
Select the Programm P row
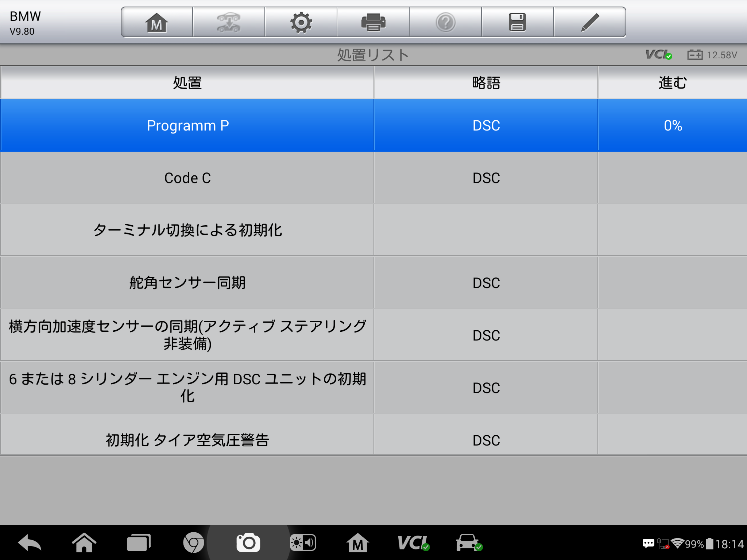(373, 125)
